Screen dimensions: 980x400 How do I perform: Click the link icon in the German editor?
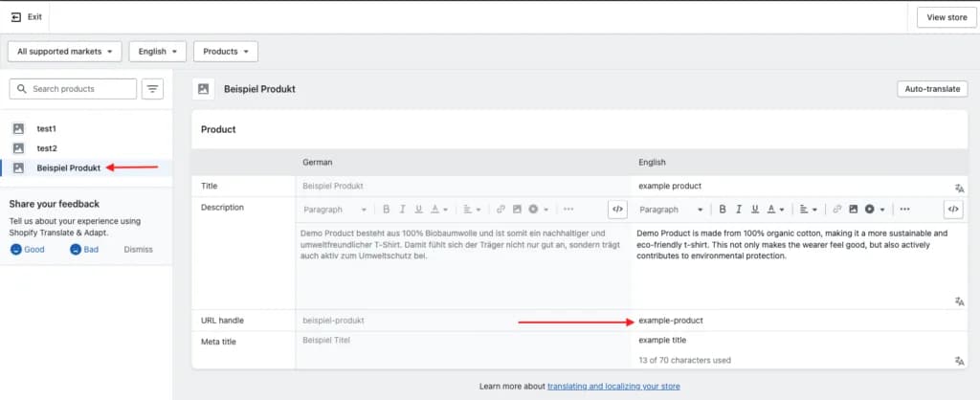pos(501,210)
